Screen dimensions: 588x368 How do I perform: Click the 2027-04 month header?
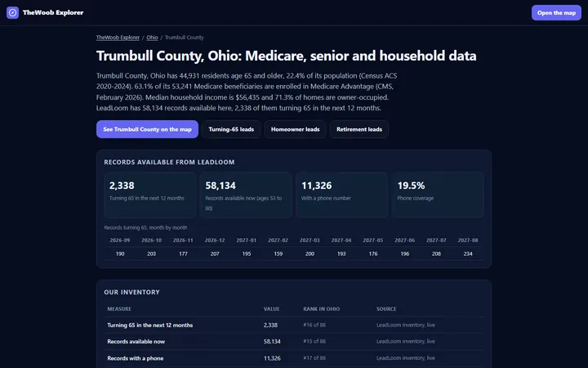coord(341,240)
